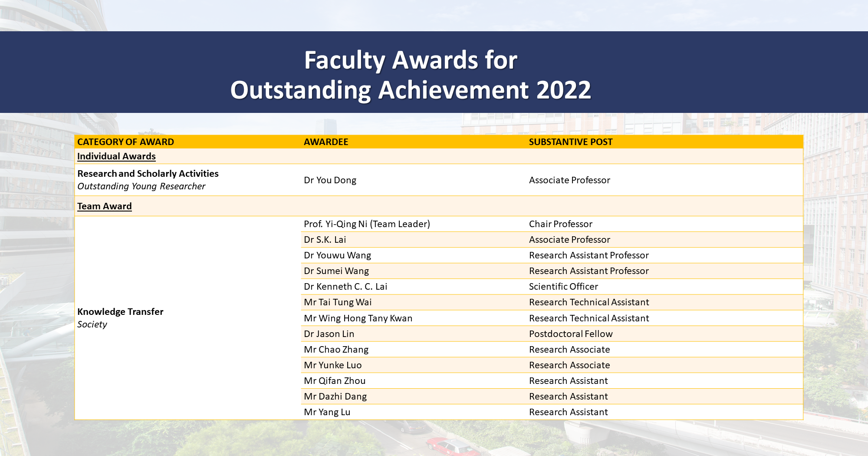Select Mr Dazhi Dang's name
Viewport: 868px width, 456px height.
pos(335,396)
